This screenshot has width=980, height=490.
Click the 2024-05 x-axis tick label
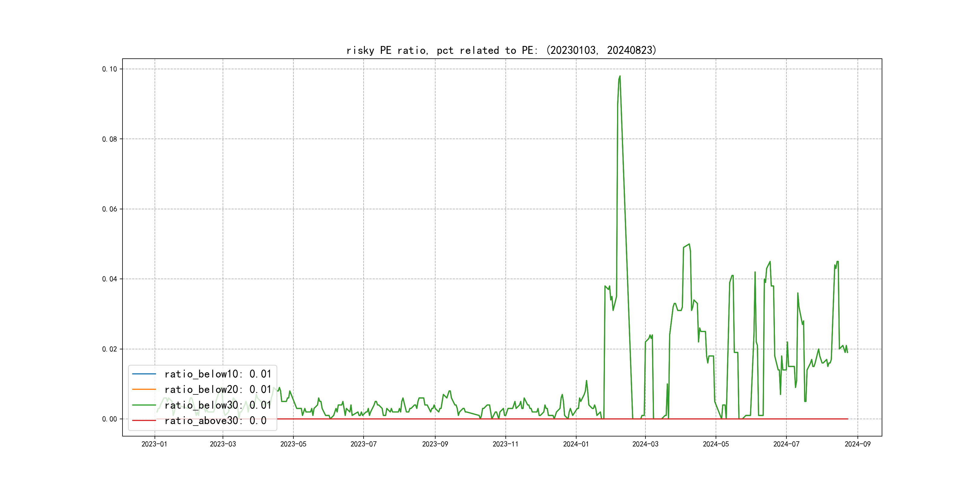pos(716,444)
